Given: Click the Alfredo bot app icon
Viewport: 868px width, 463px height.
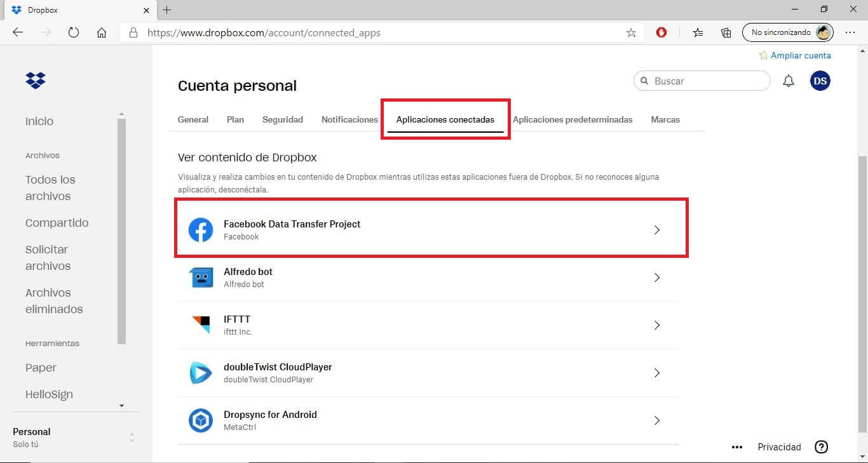Looking at the screenshot, I should pos(201,278).
